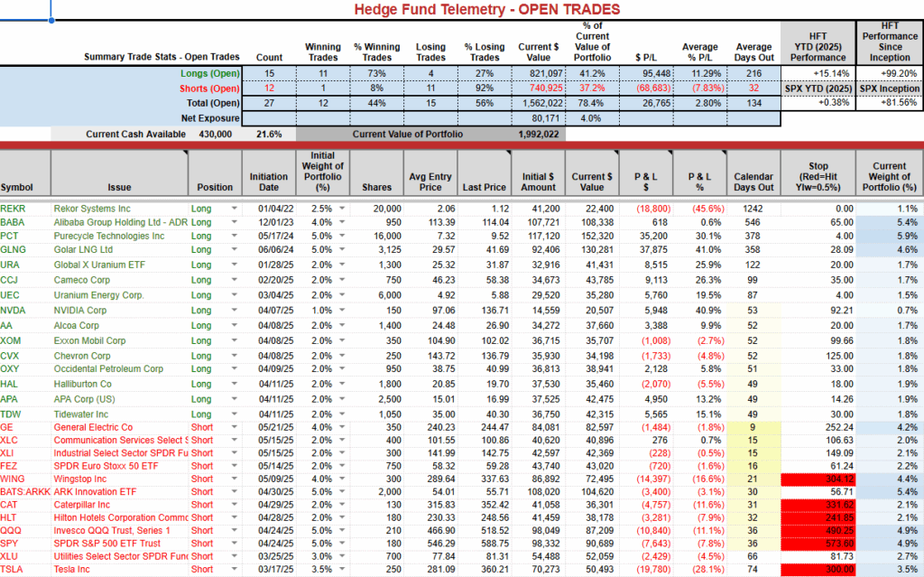Click the 'Longs (Open)' summary label
924x577 pixels.
coord(210,74)
